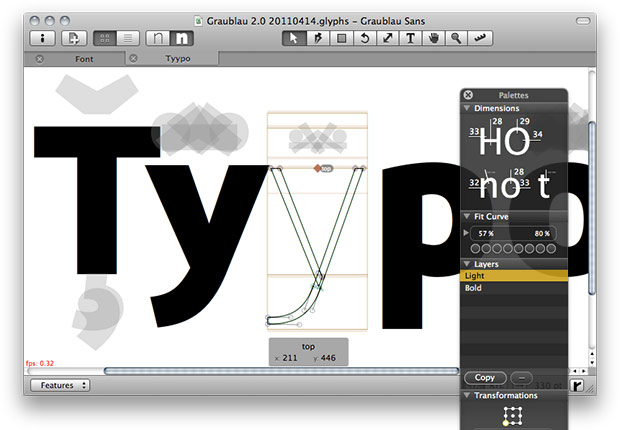Click last Fit Curve circle button
620x430 pixels.
(x=551, y=248)
